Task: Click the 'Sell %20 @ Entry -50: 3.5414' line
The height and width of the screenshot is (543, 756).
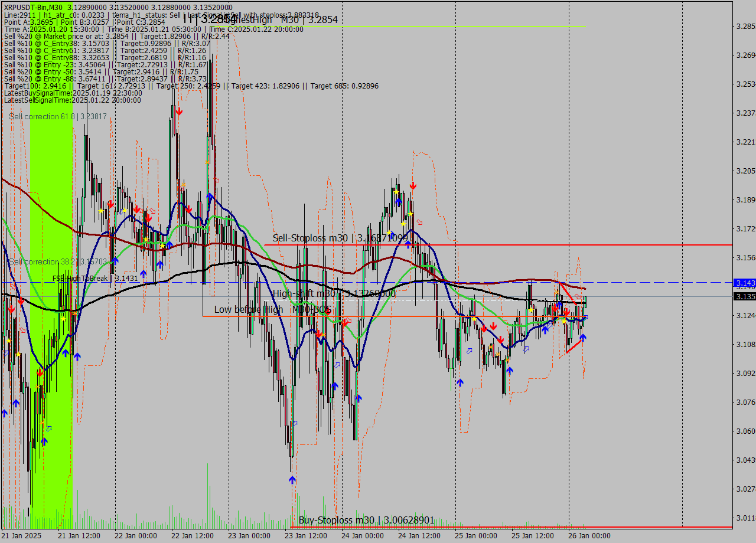Action: [101, 72]
